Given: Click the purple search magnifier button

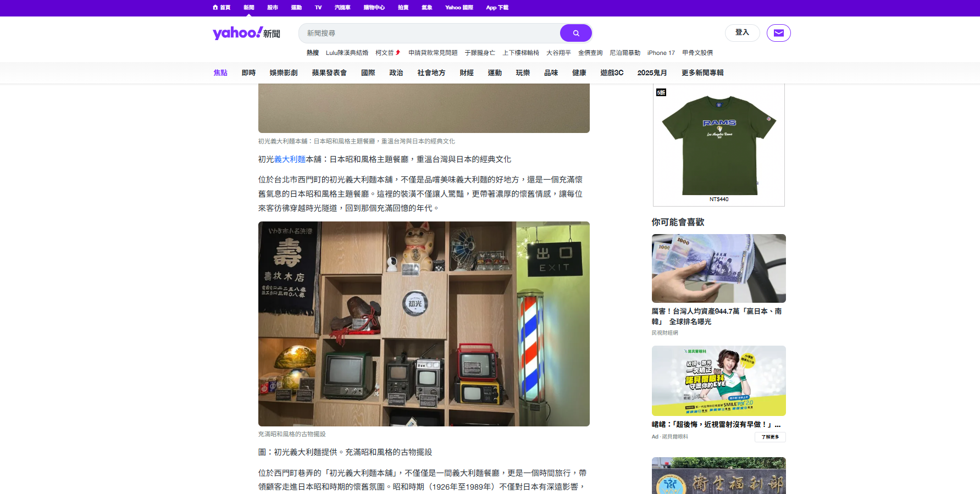Looking at the screenshot, I should 575,33.
